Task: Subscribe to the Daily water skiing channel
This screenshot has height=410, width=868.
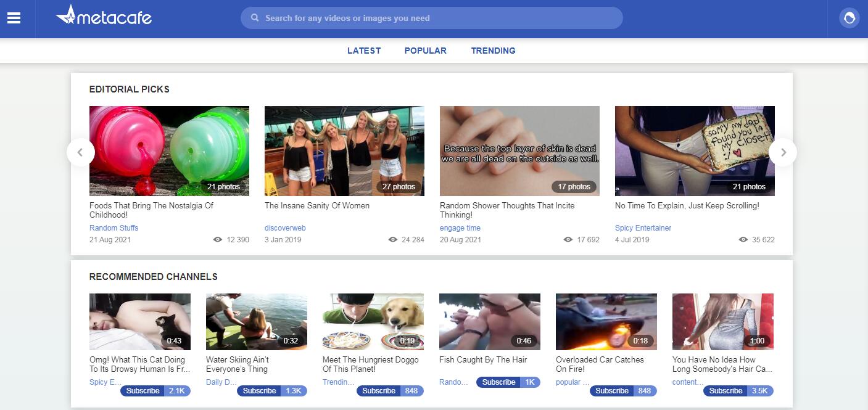Action: 260,391
